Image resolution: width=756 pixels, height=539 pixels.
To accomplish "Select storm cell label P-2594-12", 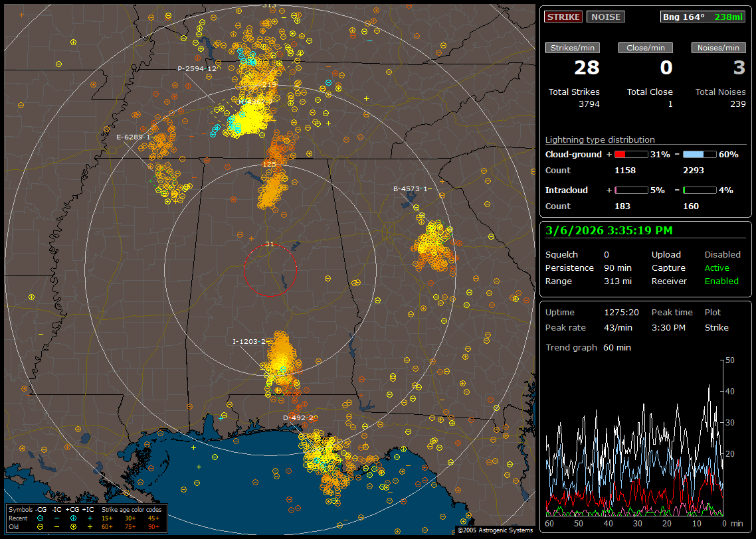I will [x=197, y=69].
